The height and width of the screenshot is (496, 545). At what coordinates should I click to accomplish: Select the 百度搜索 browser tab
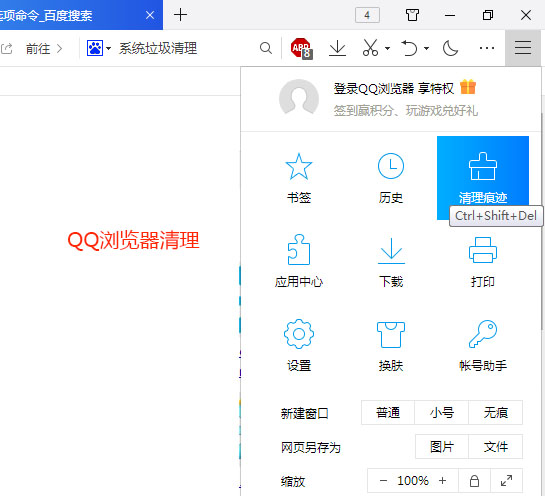81,15
